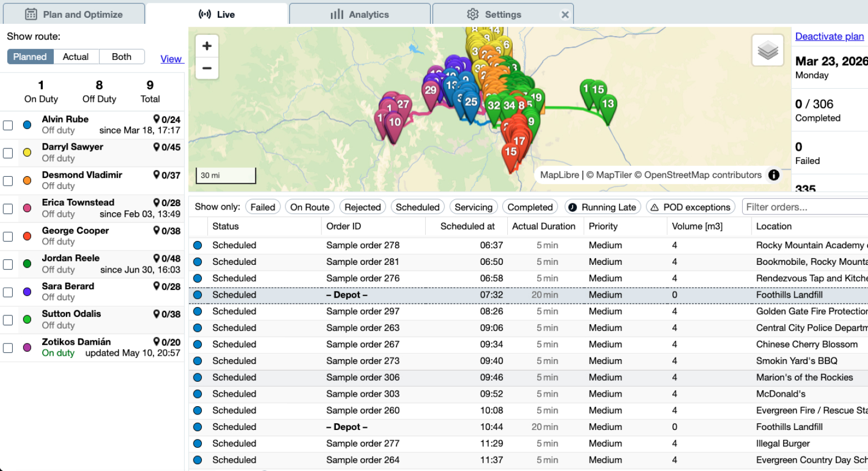Close the Settings tab
Image resolution: width=868 pixels, height=471 pixels.
tap(565, 15)
